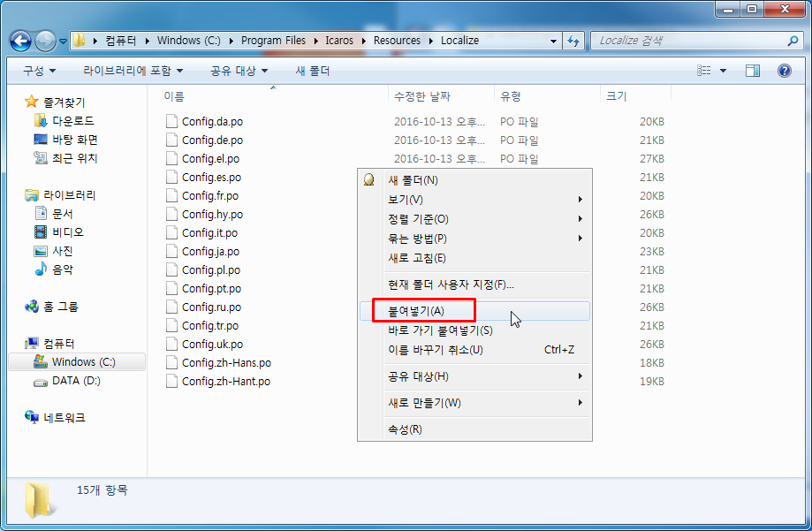Toggle the preview pane icon

753,71
